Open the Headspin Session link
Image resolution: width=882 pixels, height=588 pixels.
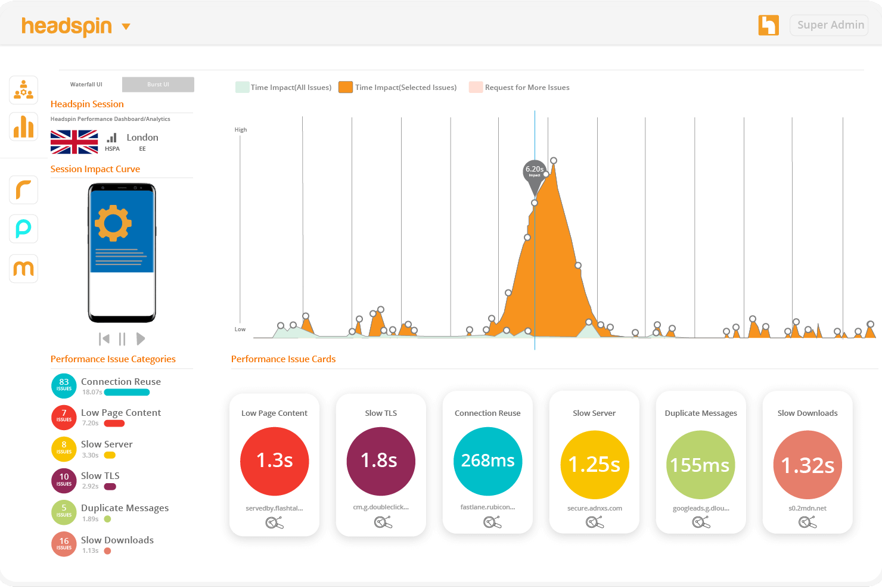(87, 104)
